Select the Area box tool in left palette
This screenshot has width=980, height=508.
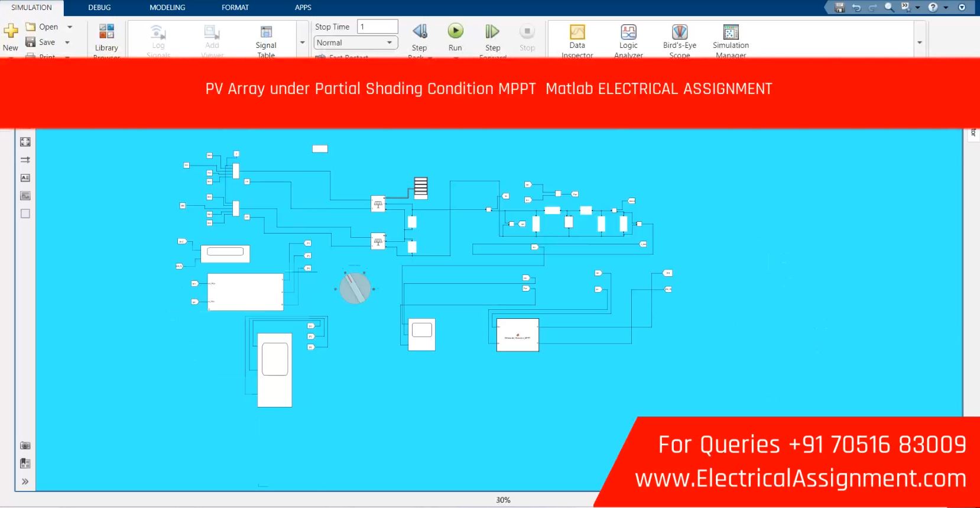click(x=25, y=213)
